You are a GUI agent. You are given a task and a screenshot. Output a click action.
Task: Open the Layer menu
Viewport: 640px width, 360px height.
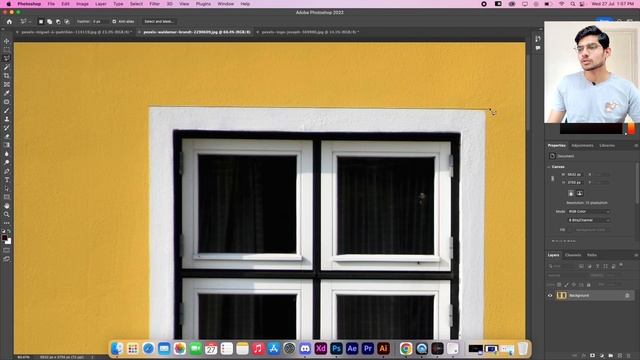tap(100, 4)
